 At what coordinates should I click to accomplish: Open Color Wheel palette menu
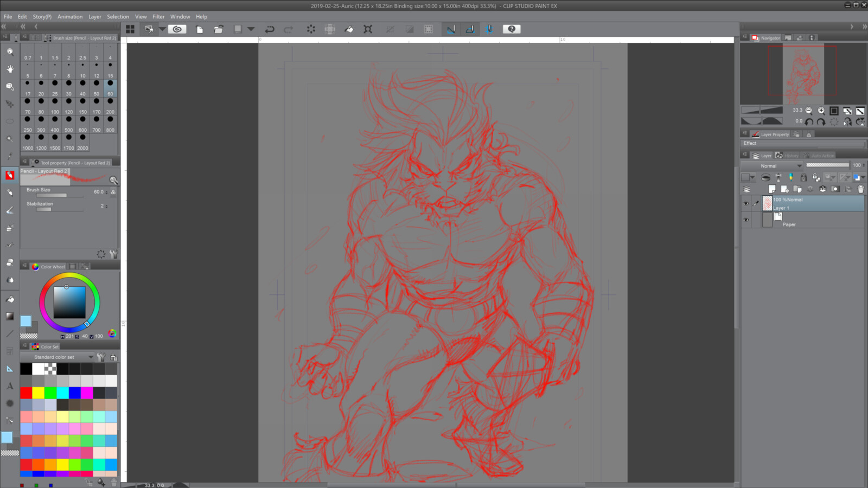tap(24, 266)
